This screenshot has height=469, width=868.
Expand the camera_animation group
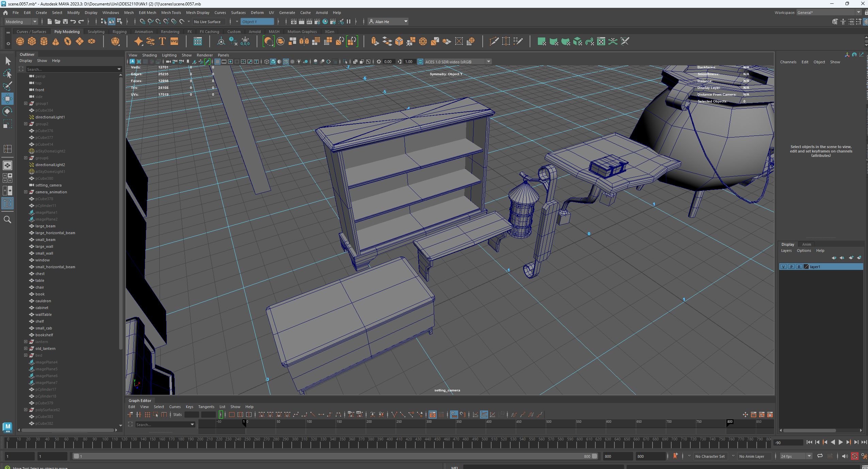pos(26,192)
